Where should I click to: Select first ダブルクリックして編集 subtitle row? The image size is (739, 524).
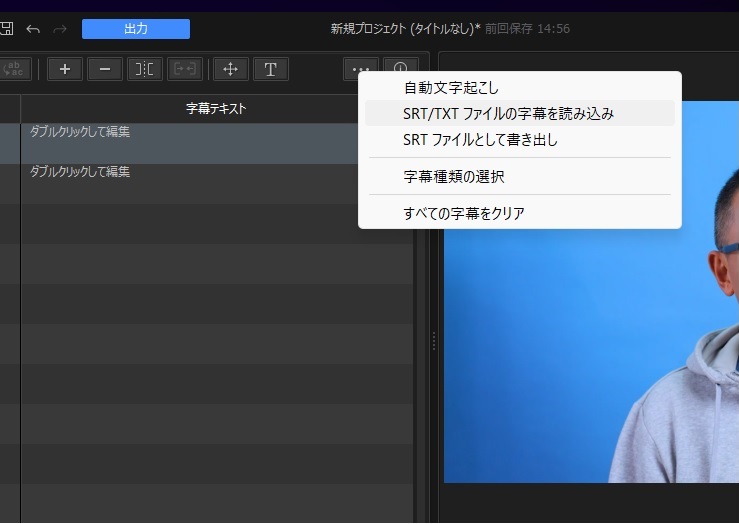coord(189,144)
